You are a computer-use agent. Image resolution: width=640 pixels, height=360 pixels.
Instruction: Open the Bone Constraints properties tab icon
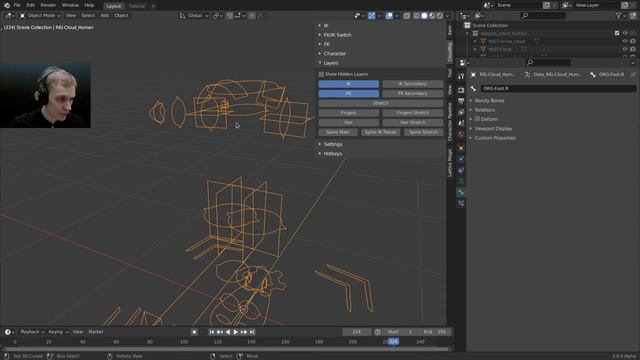(461, 203)
